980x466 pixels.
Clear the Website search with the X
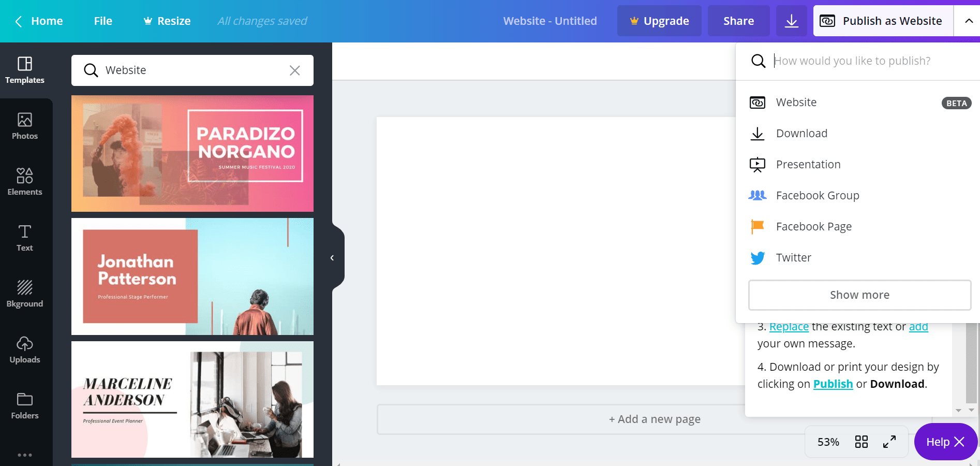coord(295,70)
